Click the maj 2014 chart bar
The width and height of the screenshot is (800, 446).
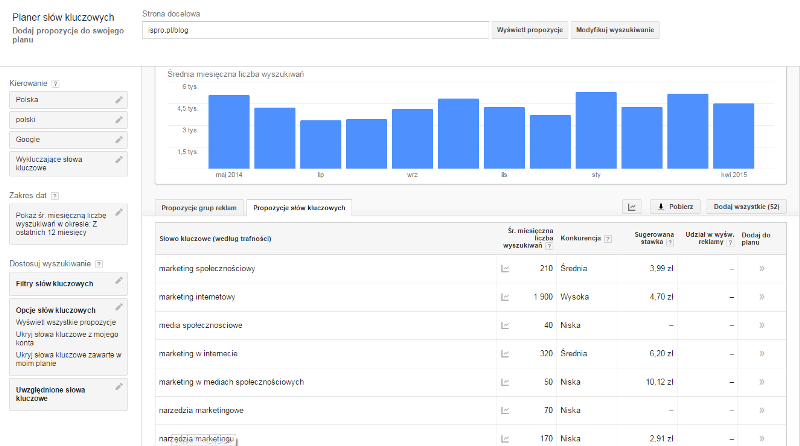[229, 132]
